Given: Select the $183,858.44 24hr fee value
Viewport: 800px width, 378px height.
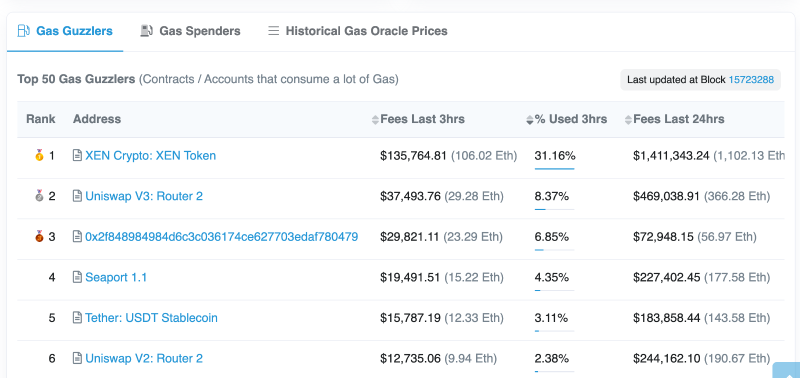Looking at the screenshot, I should (667, 318).
